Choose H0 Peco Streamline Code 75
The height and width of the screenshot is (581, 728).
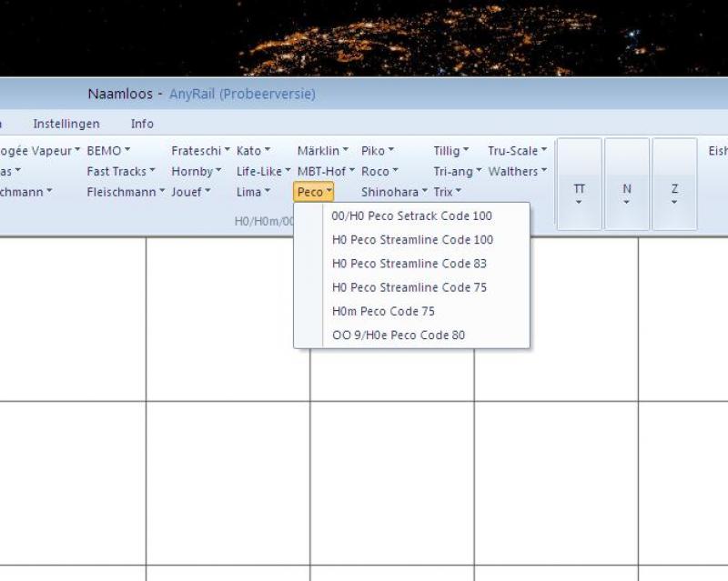[x=412, y=287]
